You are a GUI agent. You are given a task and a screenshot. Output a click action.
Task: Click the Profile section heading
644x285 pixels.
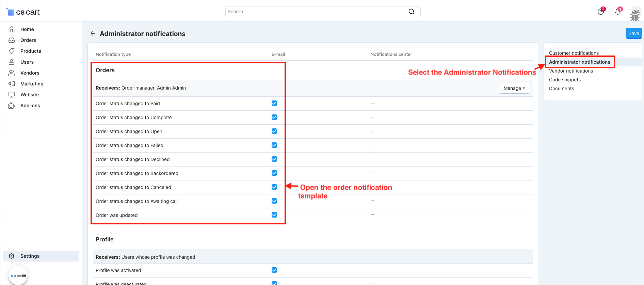(104, 239)
